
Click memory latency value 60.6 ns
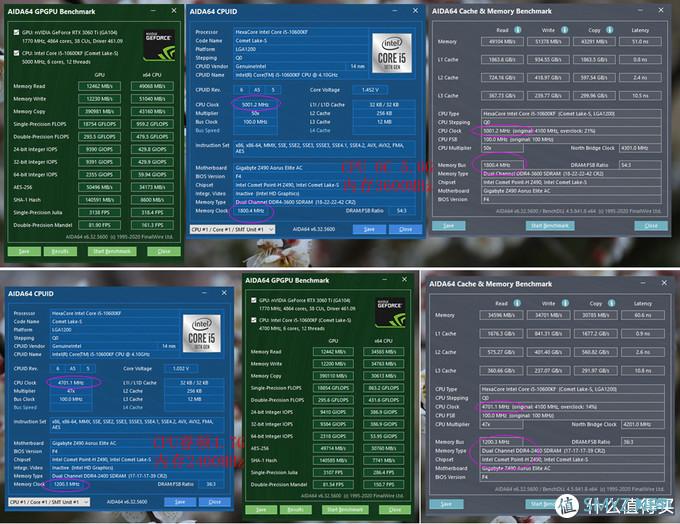coord(643,315)
